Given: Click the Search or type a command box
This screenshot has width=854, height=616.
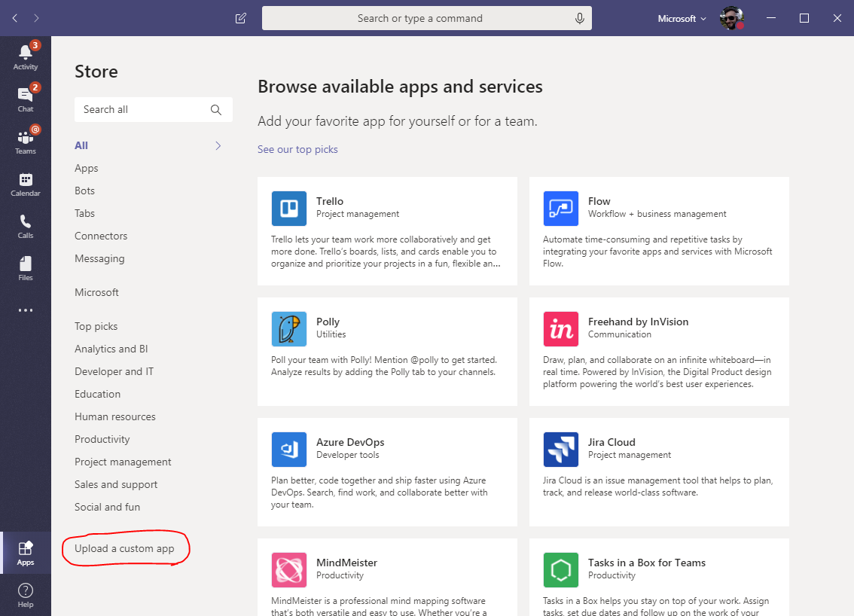Looking at the screenshot, I should point(426,19).
